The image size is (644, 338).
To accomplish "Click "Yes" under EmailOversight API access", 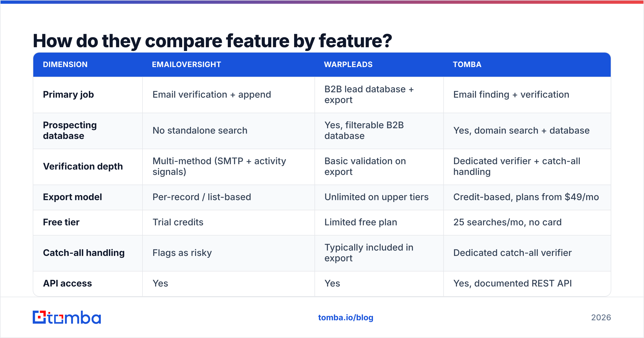I will pyautogui.click(x=160, y=284).
